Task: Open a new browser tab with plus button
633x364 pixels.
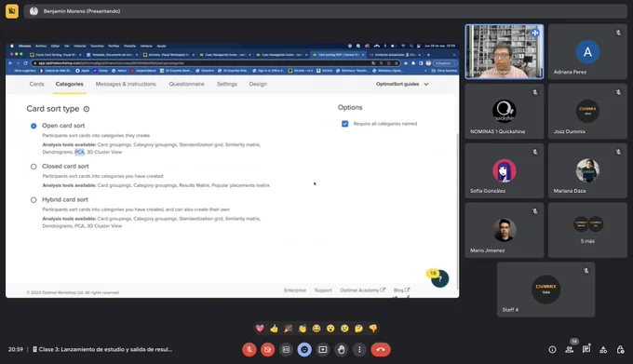Action: [428, 55]
